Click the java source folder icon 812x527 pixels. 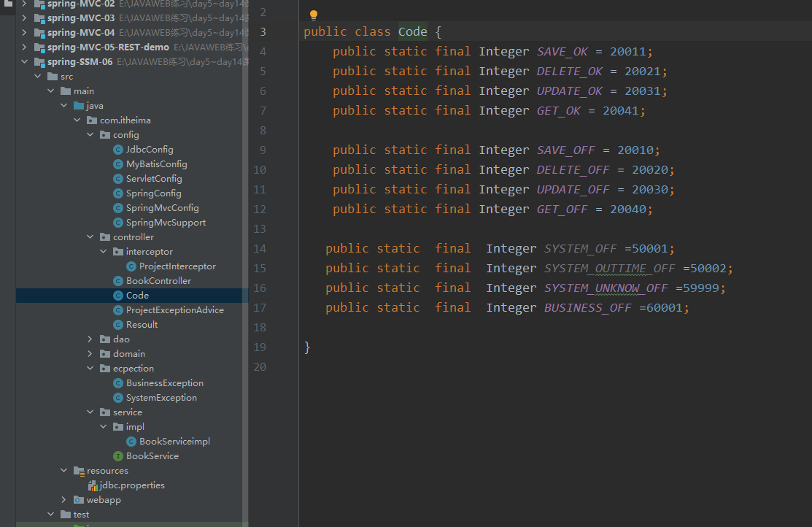click(79, 106)
